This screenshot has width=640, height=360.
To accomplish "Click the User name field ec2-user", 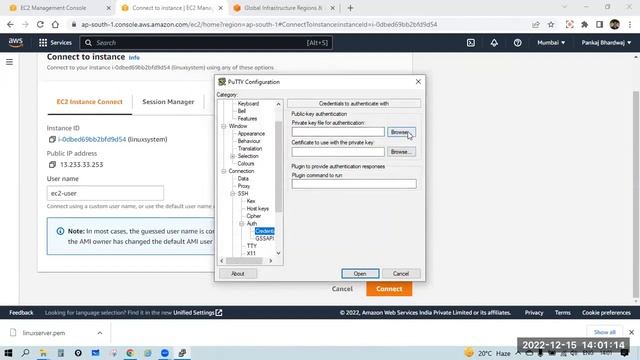I will point(105,193).
